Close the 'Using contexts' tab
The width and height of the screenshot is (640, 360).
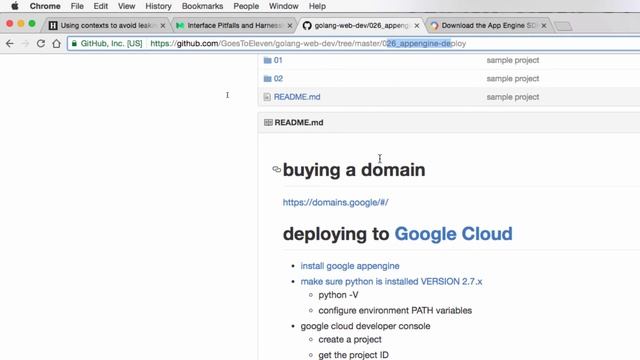163,26
